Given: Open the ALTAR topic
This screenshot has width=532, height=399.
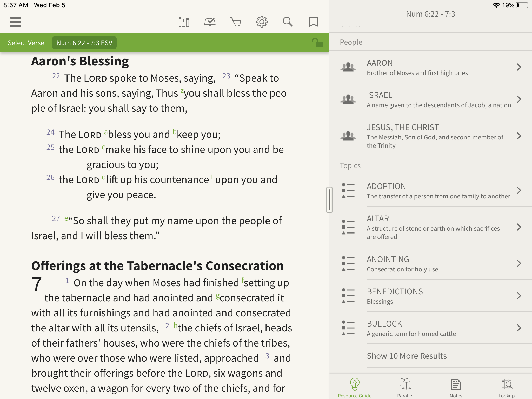Looking at the screenshot, I should 431,227.
